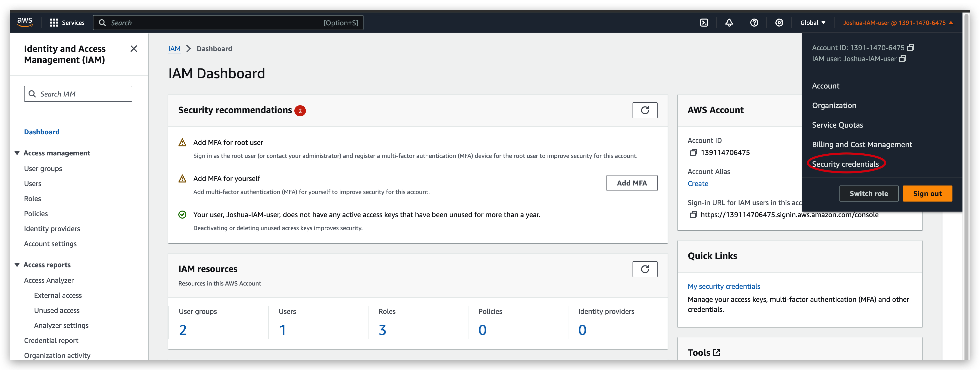Viewport: 980px width, 370px height.
Task: Refresh the IAM resources panel
Action: pyautogui.click(x=645, y=269)
